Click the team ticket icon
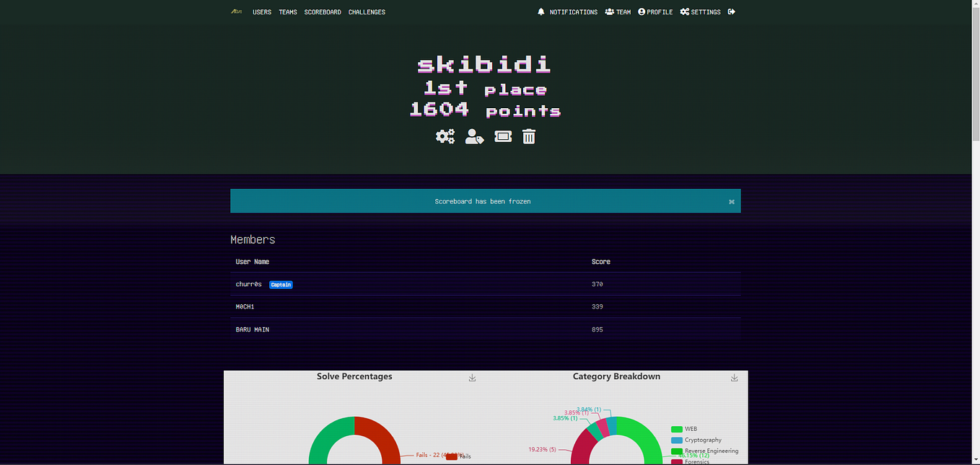Screen dimensions: 980x465 tap(502, 136)
